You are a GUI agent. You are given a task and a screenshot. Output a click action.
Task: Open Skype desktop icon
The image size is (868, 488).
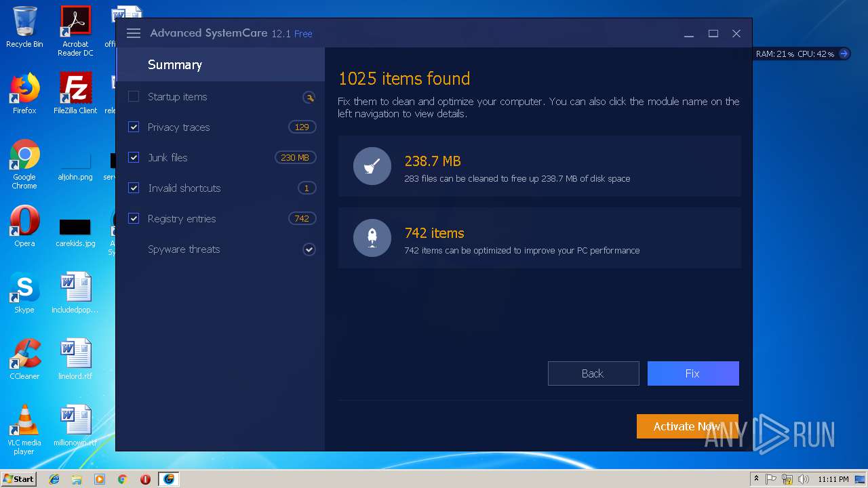point(24,293)
